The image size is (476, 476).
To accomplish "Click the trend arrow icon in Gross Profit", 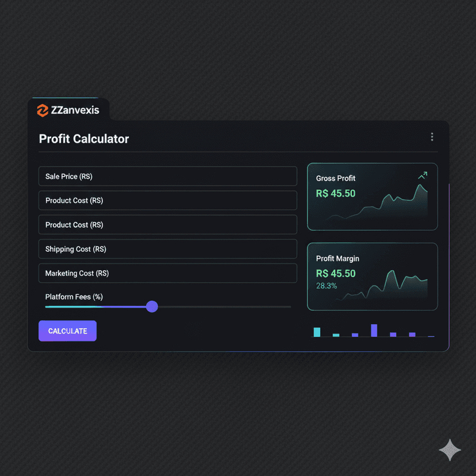I will (423, 175).
